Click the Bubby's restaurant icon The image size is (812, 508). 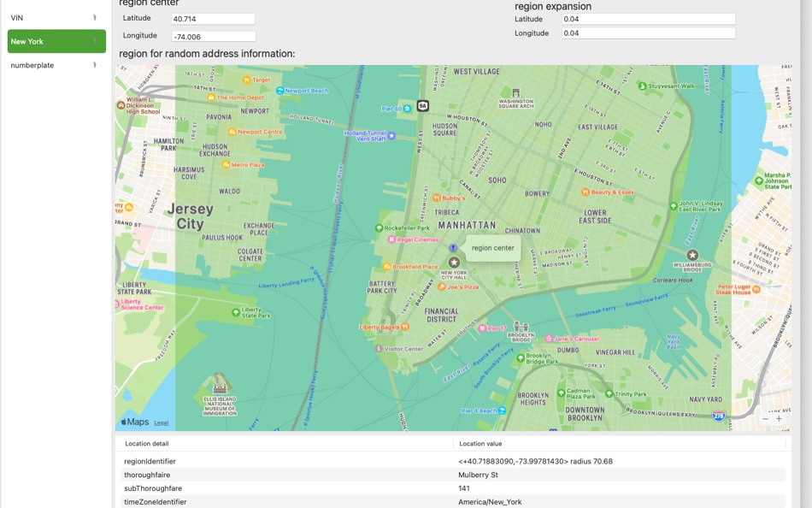[437, 198]
